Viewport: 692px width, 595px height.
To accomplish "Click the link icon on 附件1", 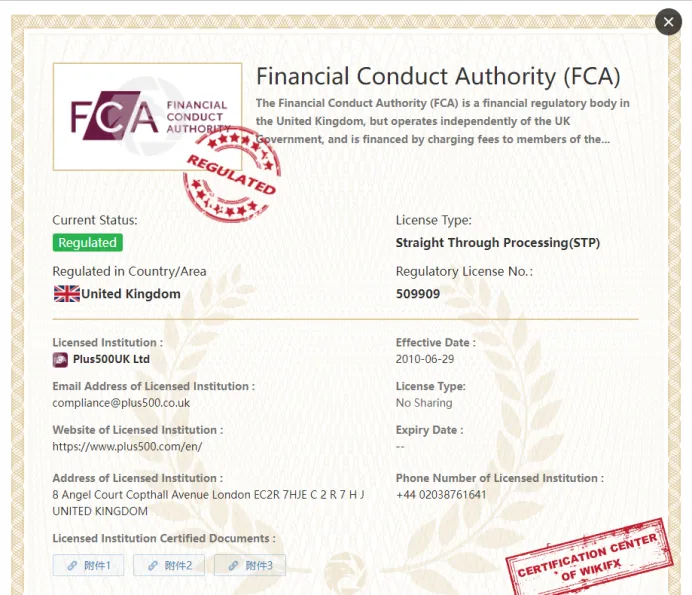I will pyautogui.click(x=72, y=565).
